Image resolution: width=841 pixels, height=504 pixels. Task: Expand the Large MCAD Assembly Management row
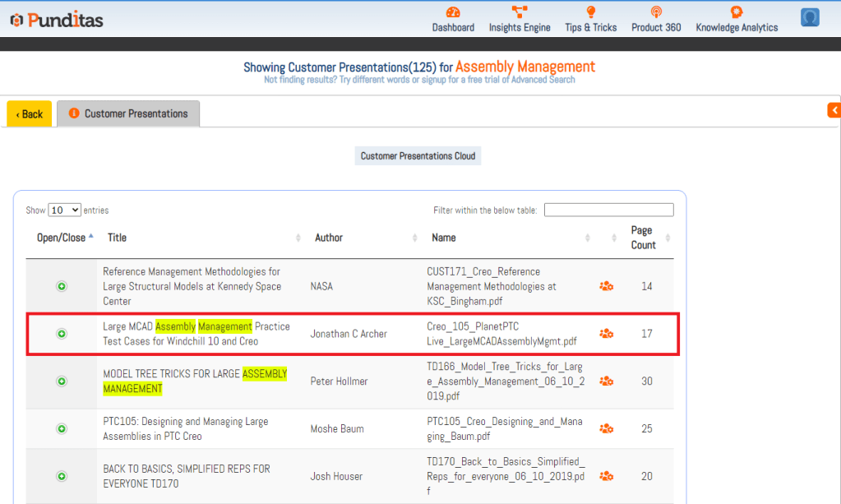click(62, 334)
